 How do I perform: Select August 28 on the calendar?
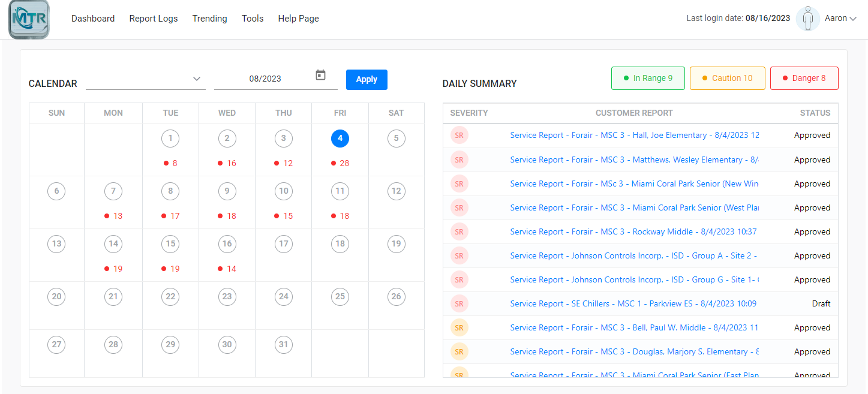tap(113, 344)
